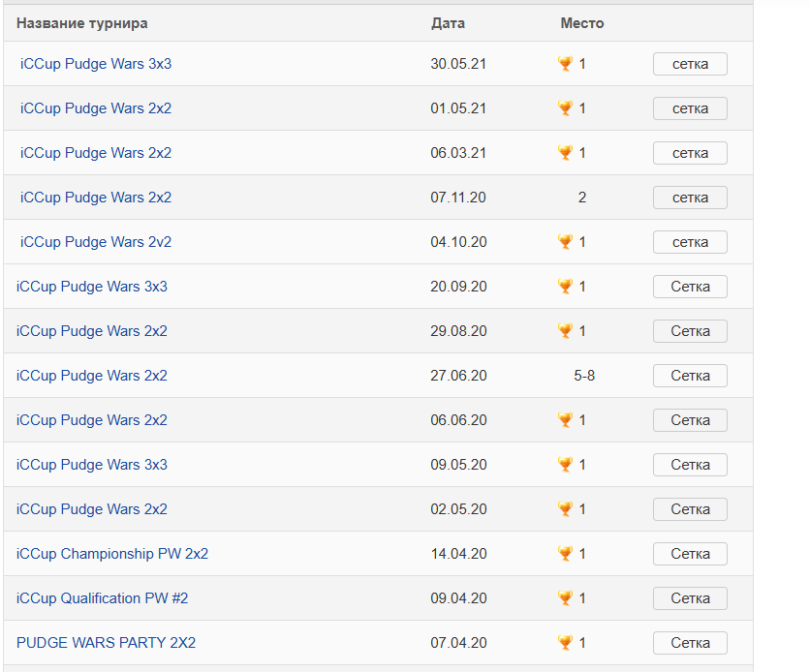Click trophy icon in 09.04.20 row
This screenshot has width=810, height=672.
[x=565, y=597]
